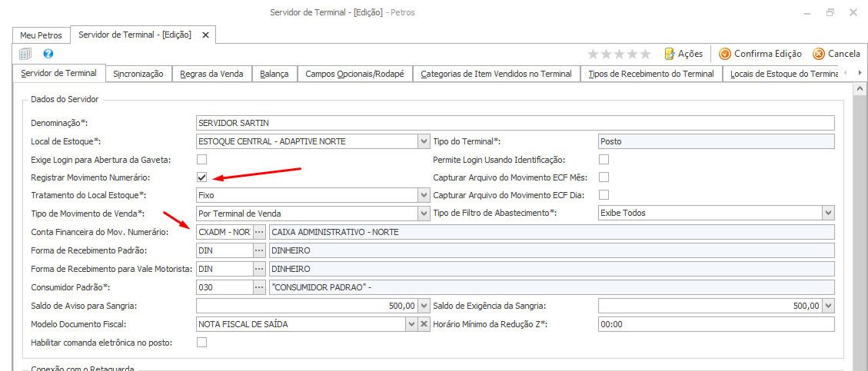Open lookup for Conta Financeira do Mov. Numerário
This screenshot has width=868, height=371.
[259, 232]
